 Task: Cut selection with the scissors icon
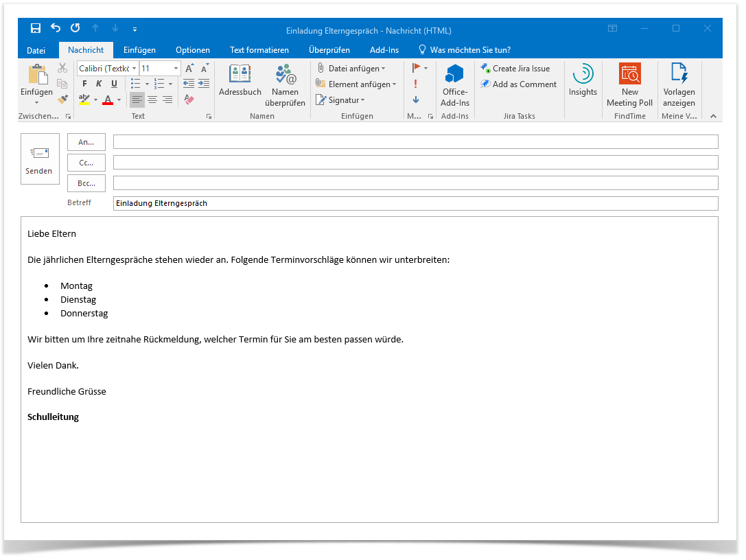[62, 68]
